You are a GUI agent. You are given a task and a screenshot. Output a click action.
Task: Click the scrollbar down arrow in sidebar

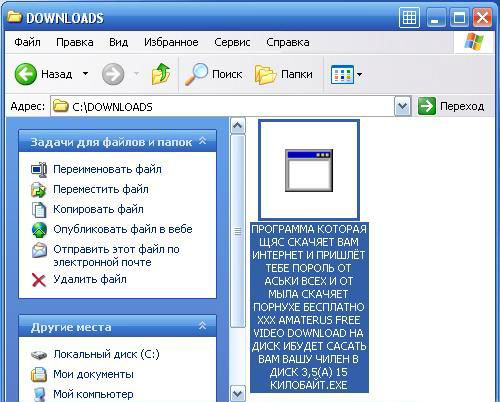coord(238,393)
